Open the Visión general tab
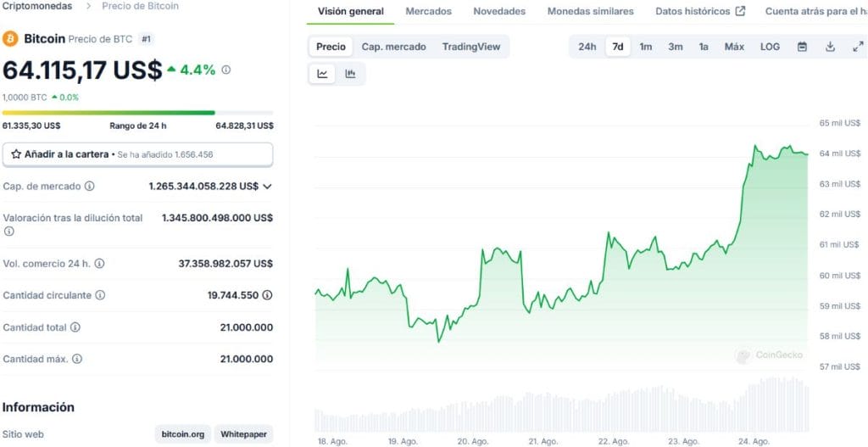Screen dimensions: 868x447 350,11
